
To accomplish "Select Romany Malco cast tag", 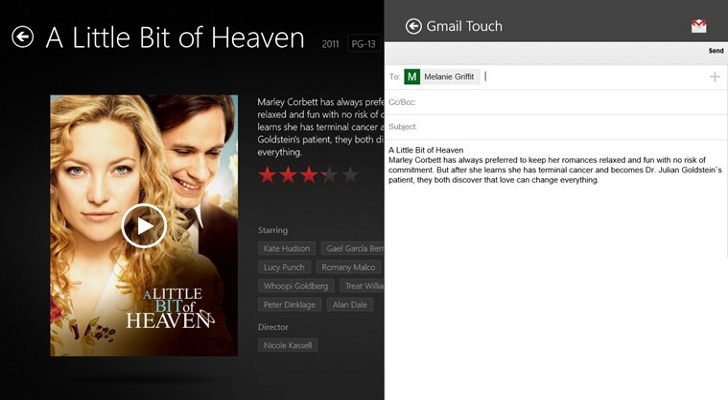I will (x=348, y=267).
